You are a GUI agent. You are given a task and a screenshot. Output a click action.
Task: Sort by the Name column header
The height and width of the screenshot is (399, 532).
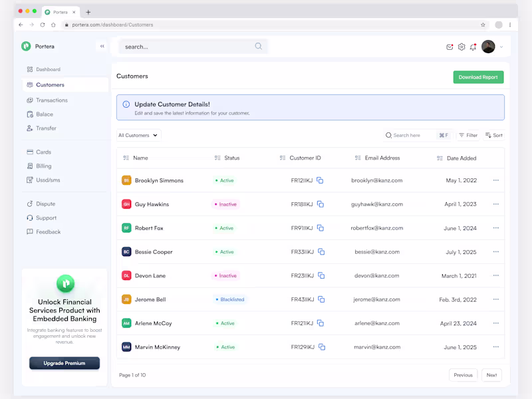pyautogui.click(x=136, y=158)
